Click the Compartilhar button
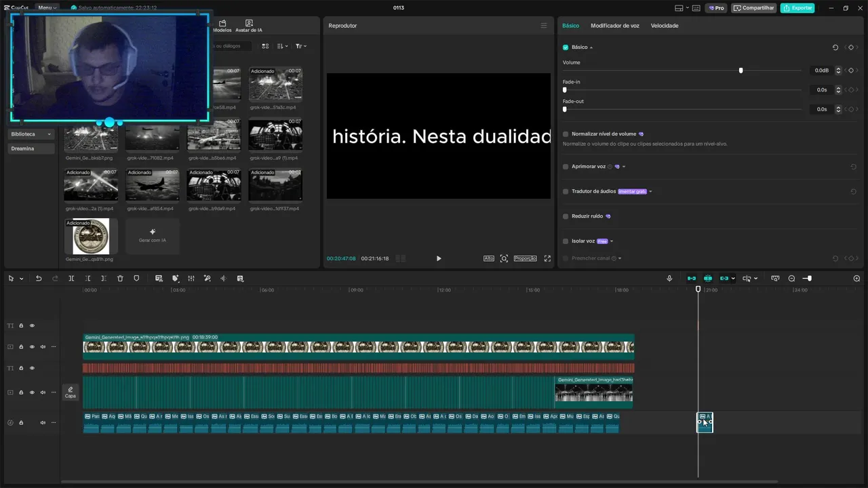 [754, 8]
